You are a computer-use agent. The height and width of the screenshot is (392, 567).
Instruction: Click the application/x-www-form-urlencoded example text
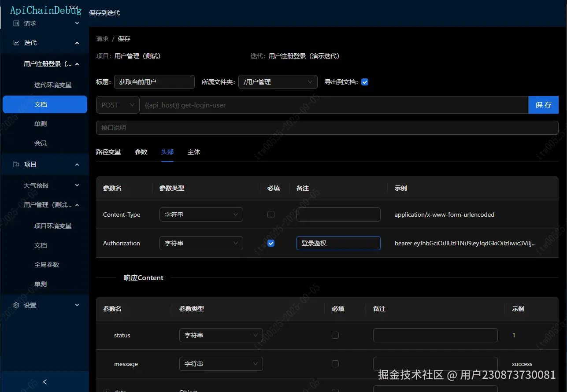coord(445,214)
